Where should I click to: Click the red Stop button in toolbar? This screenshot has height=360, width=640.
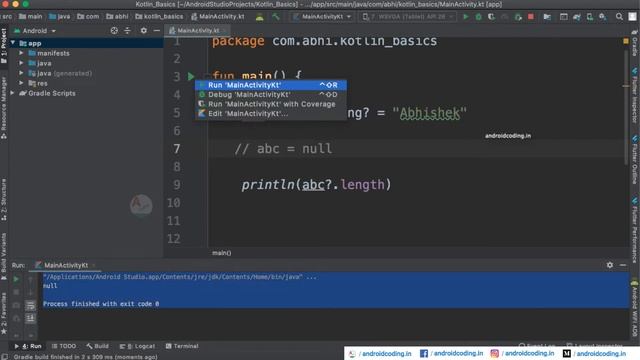click(x=531, y=17)
